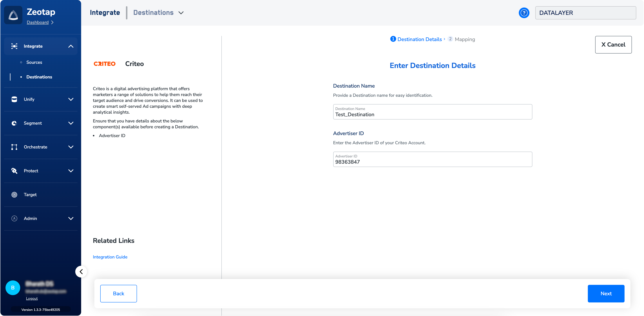The height and width of the screenshot is (316, 644).
Task: Select Sources in the sidebar
Action: (34, 62)
